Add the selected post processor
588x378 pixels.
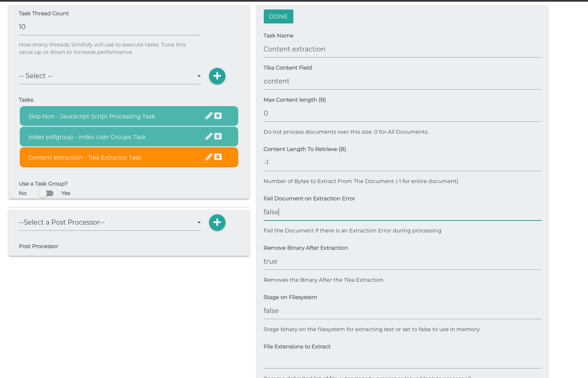[x=217, y=223]
